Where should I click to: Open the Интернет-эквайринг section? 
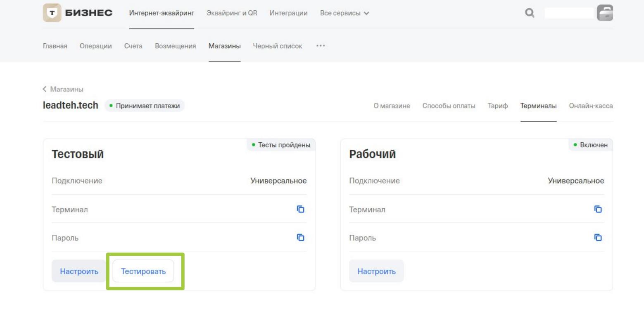(162, 14)
